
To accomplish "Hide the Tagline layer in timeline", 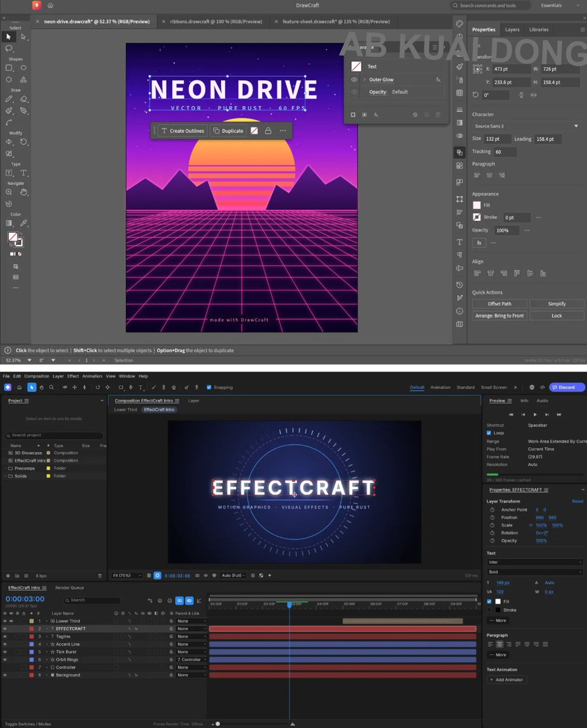I will click(5, 636).
